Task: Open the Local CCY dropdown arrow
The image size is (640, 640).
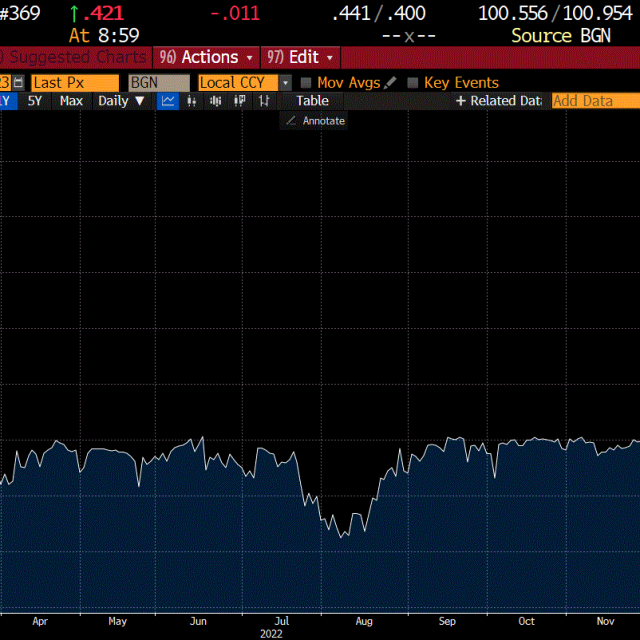Action: tap(285, 83)
